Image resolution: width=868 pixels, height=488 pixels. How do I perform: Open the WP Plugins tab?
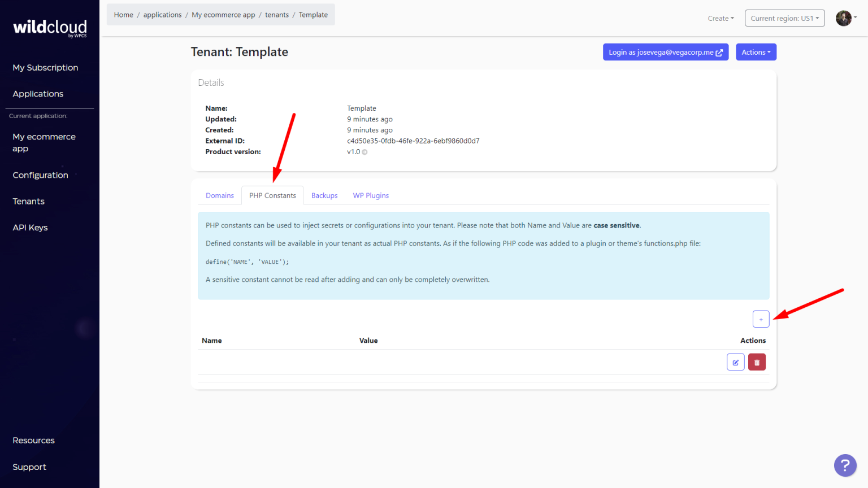coord(371,195)
